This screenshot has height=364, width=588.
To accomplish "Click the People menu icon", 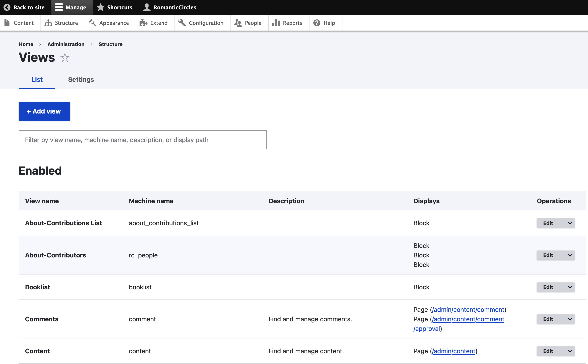I will [239, 23].
